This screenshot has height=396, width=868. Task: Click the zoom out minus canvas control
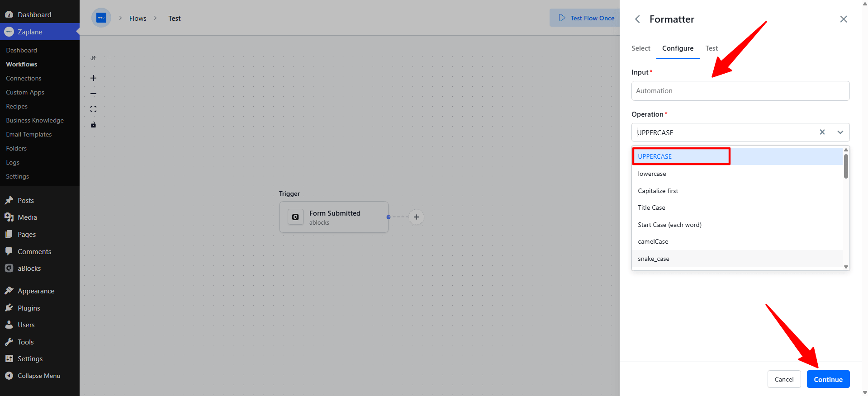click(x=93, y=94)
